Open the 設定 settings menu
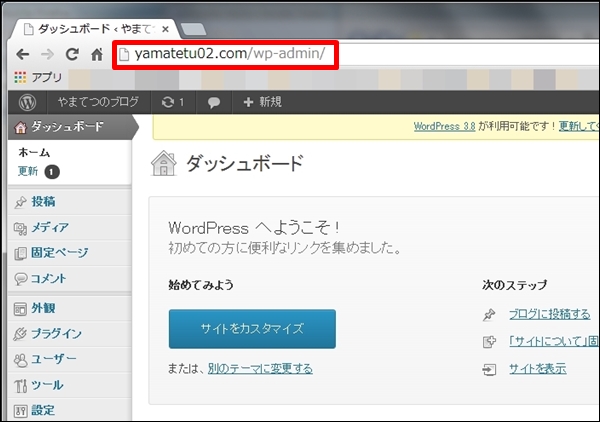Screen dimensions: 600x422 pyautogui.click(x=43, y=411)
